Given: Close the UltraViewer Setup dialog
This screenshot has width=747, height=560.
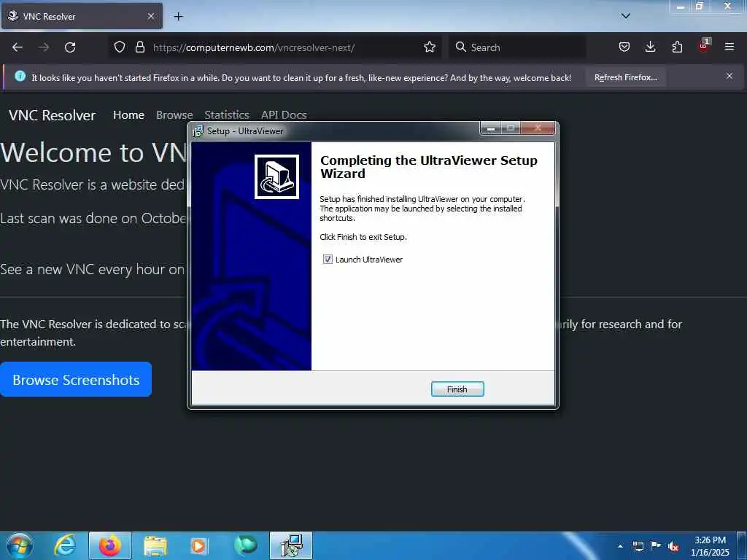Looking at the screenshot, I should [538, 128].
